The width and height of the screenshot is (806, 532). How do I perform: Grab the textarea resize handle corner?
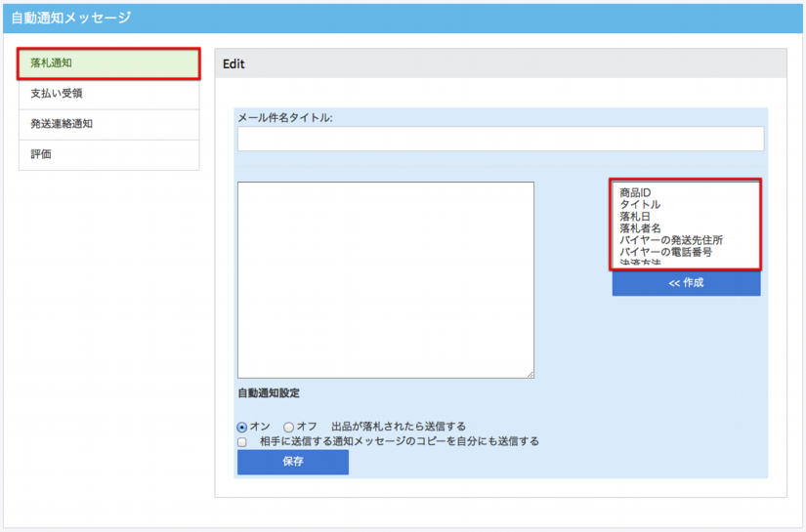click(x=530, y=374)
